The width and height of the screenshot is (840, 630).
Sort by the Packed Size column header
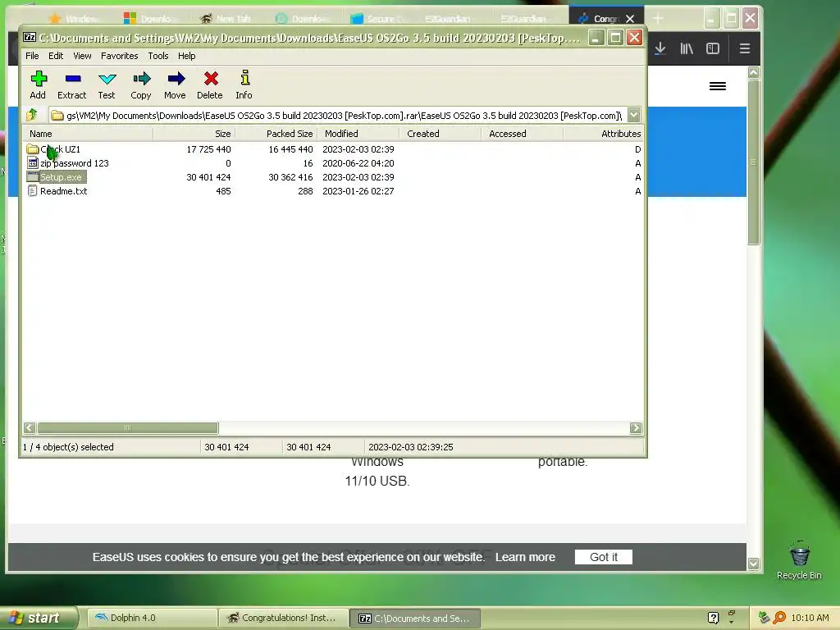point(276,134)
